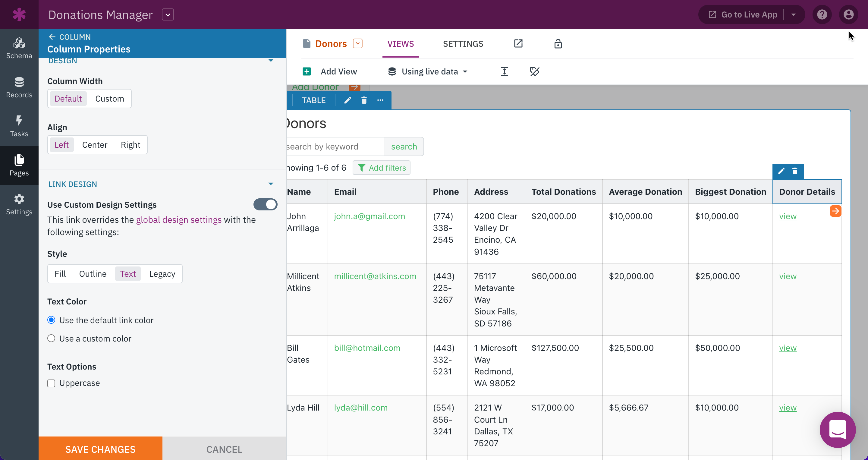Click view link for Millicent Atkins
868x460 pixels.
pyautogui.click(x=788, y=276)
